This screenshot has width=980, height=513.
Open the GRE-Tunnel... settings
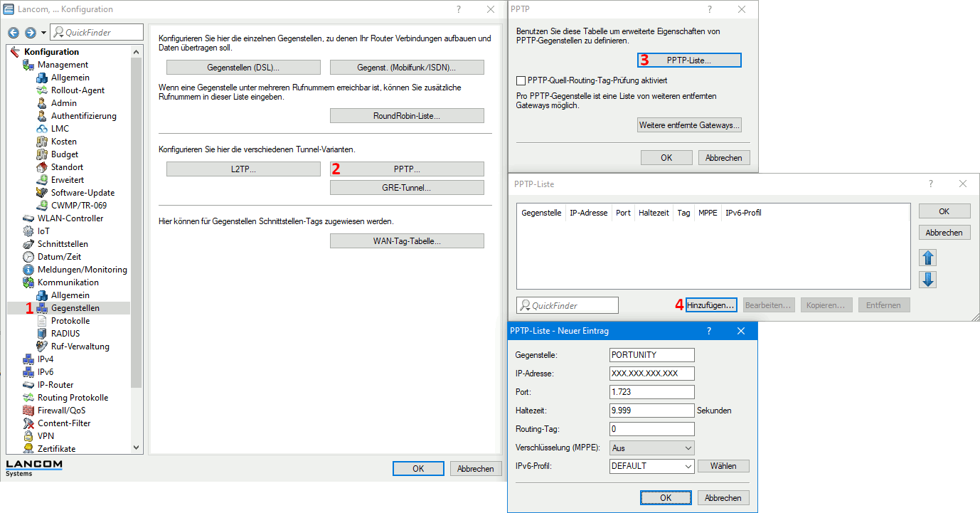coord(407,188)
